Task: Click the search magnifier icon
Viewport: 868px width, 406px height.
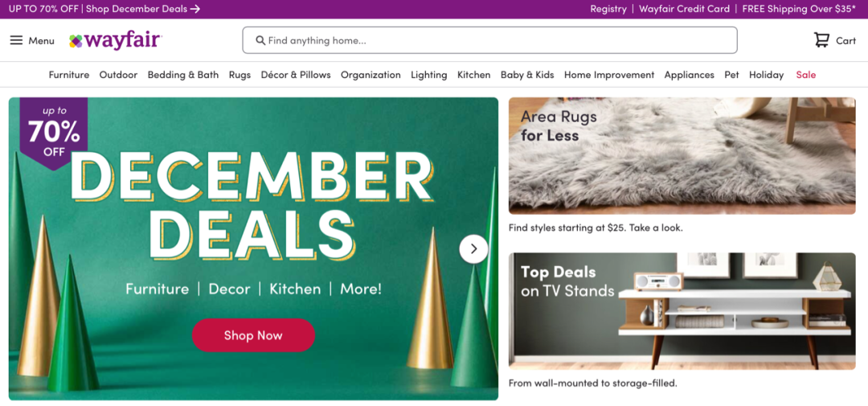Action: pyautogui.click(x=260, y=40)
